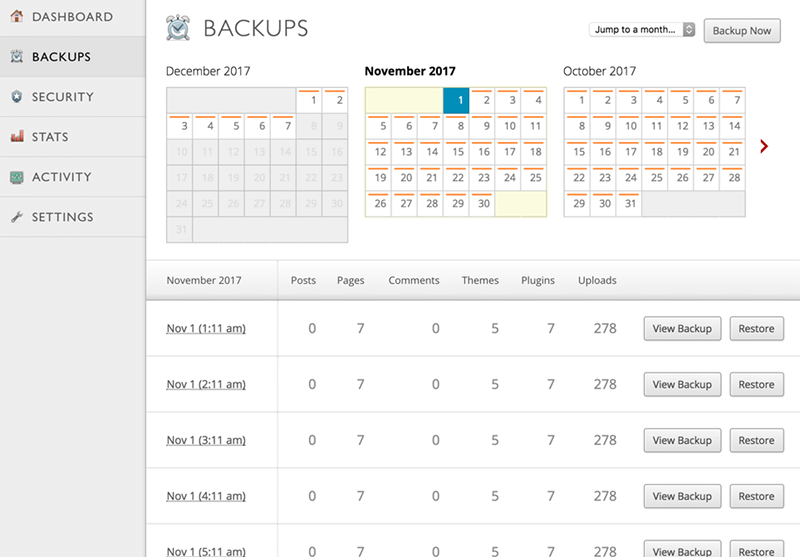Click the Comments column header
This screenshot has width=800, height=557.
click(x=414, y=280)
